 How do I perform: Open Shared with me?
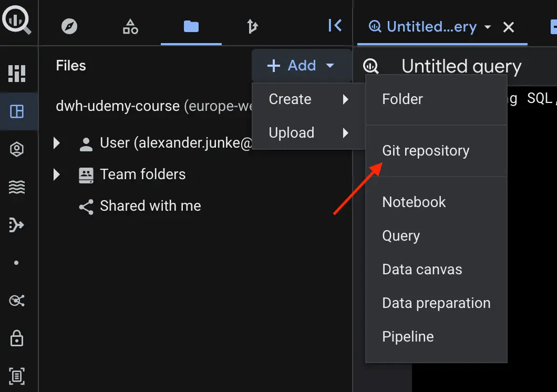150,206
